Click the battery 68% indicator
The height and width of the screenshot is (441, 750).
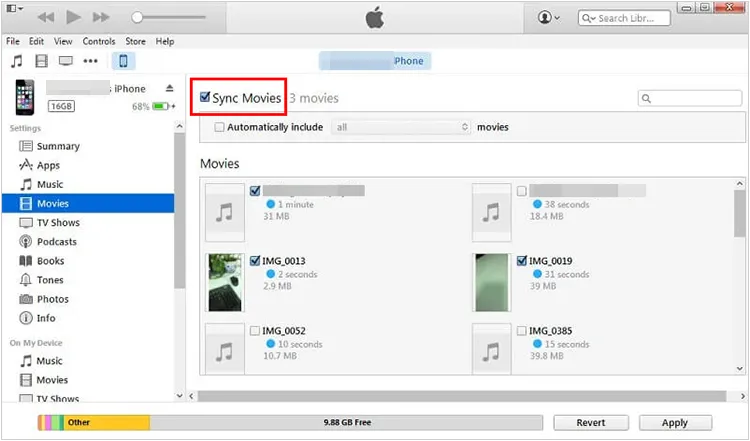coord(154,106)
